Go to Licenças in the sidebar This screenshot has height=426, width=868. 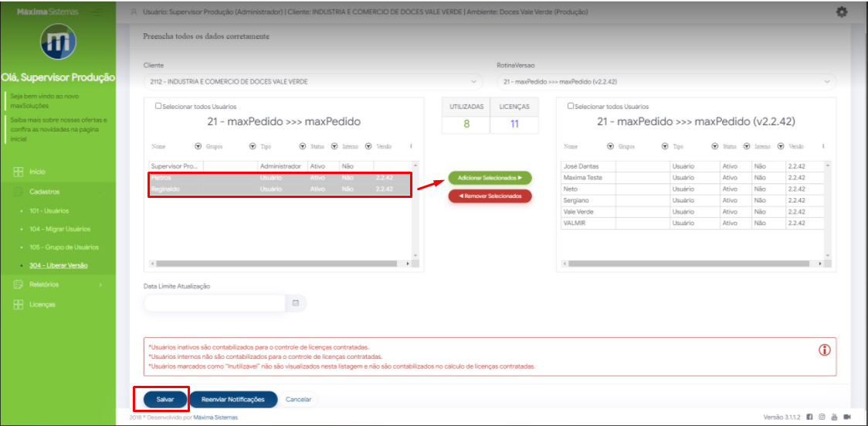point(42,305)
